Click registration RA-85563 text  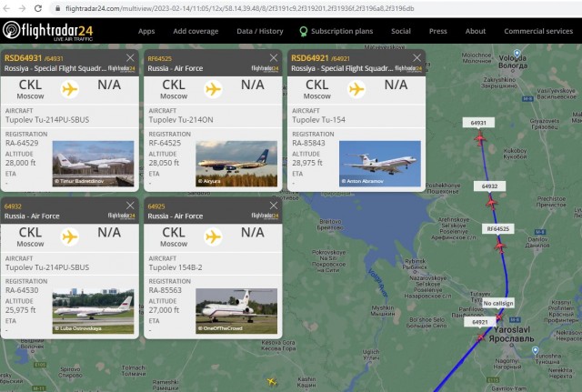click(x=166, y=290)
